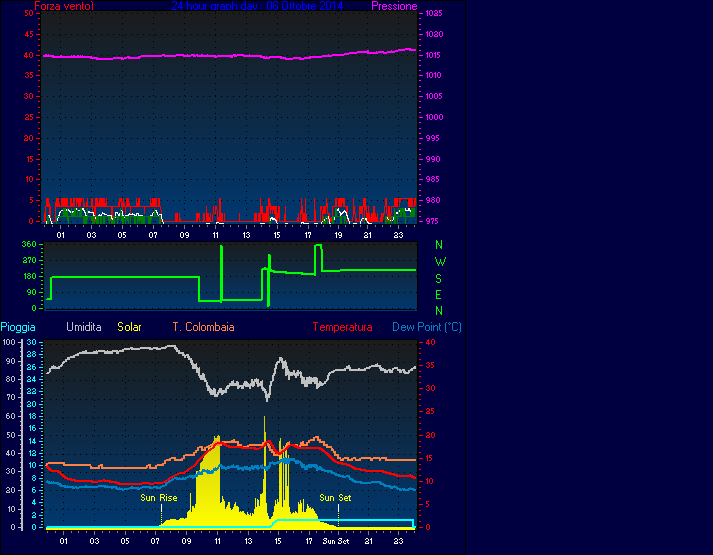
Task: Click the 270 wind direction scale value
Action: coord(29,260)
